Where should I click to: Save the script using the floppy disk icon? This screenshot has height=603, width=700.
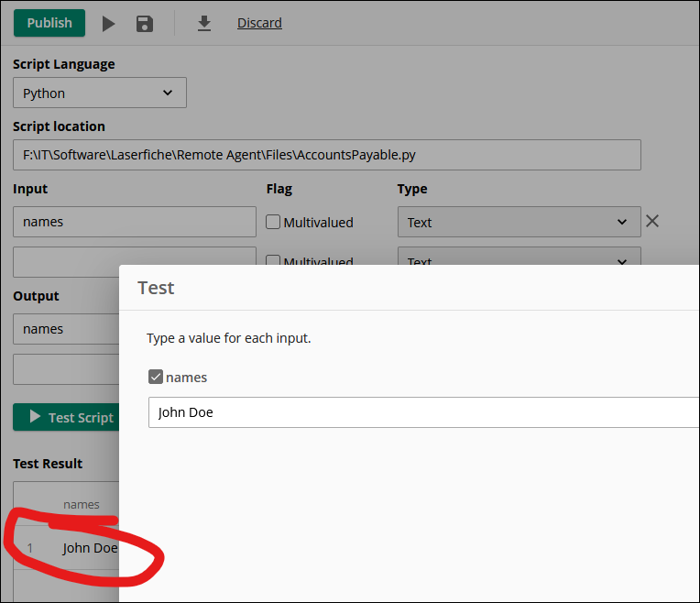click(x=145, y=24)
